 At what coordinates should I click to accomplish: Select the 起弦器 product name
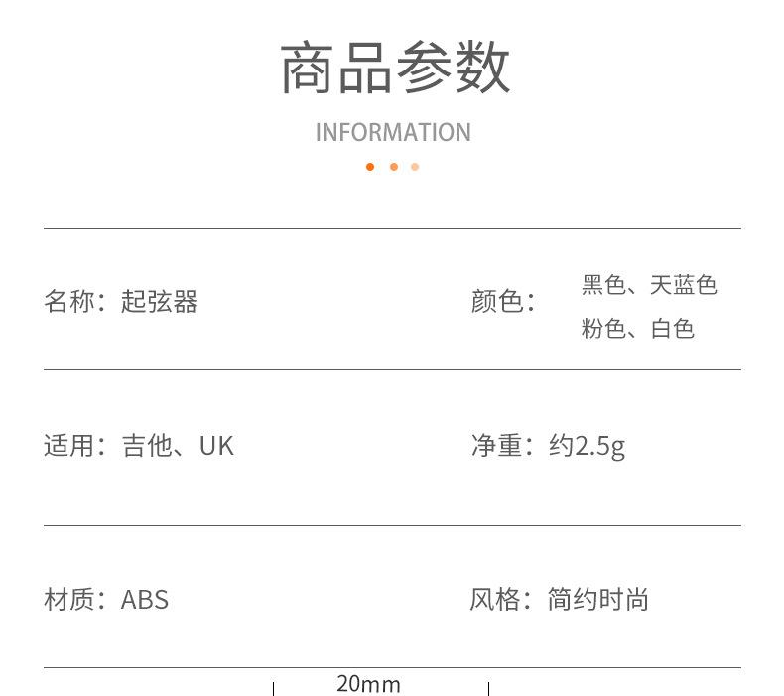coord(160,302)
